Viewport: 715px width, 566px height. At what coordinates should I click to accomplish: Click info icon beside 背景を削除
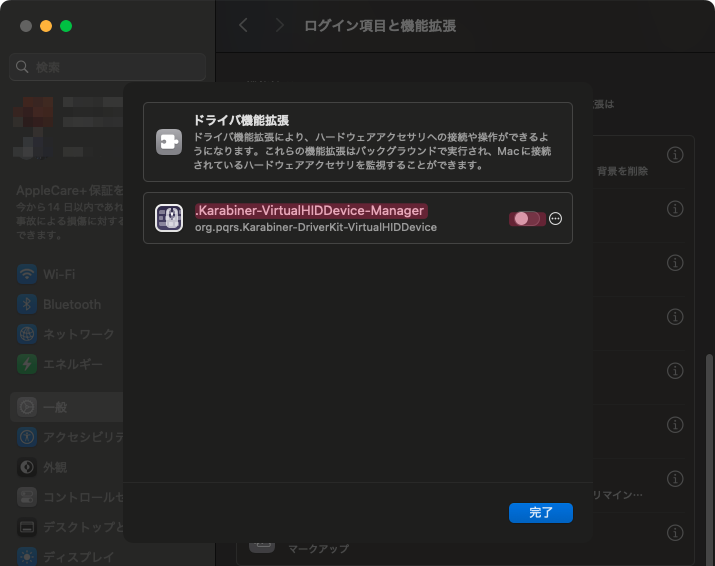(675, 155)
